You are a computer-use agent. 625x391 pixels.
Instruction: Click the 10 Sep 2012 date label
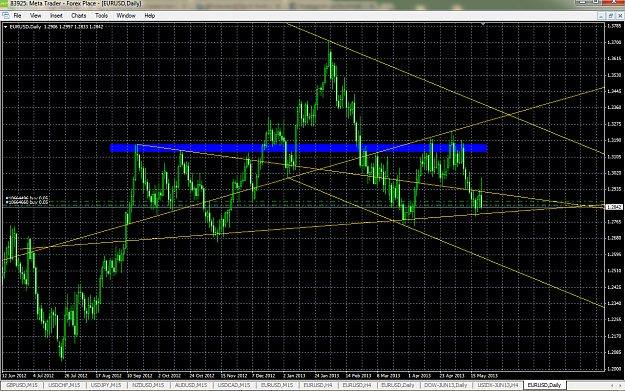(140, 375)
